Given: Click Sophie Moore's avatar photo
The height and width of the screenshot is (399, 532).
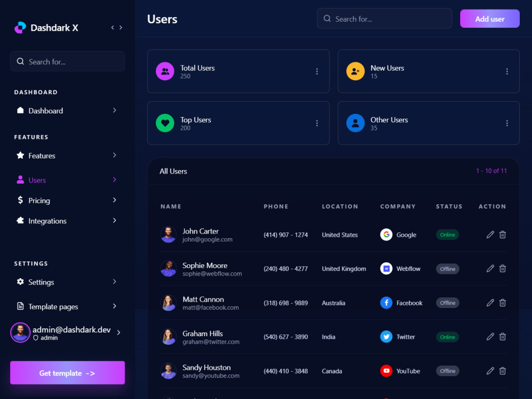Looking at the screenshot, I should (168, 269).
